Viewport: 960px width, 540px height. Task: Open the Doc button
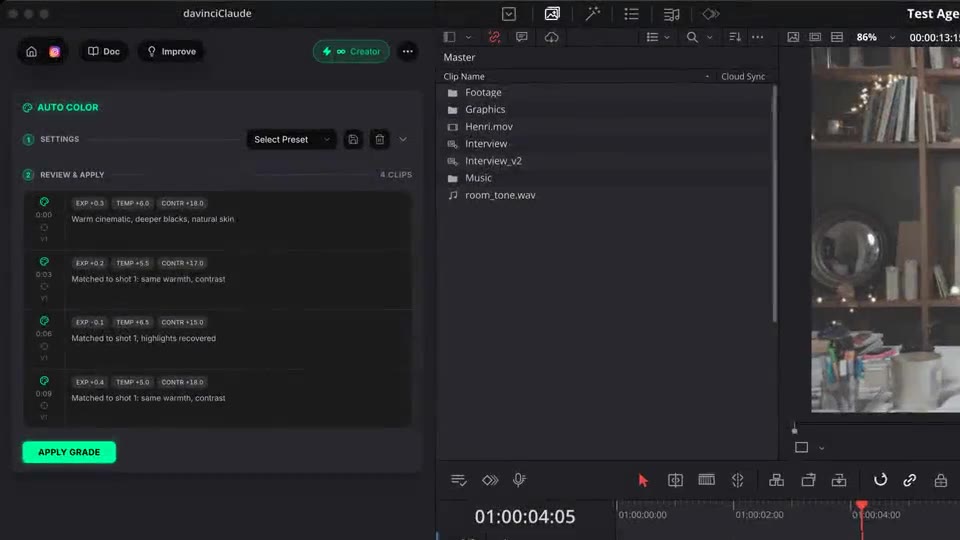[x=103, y=51]
